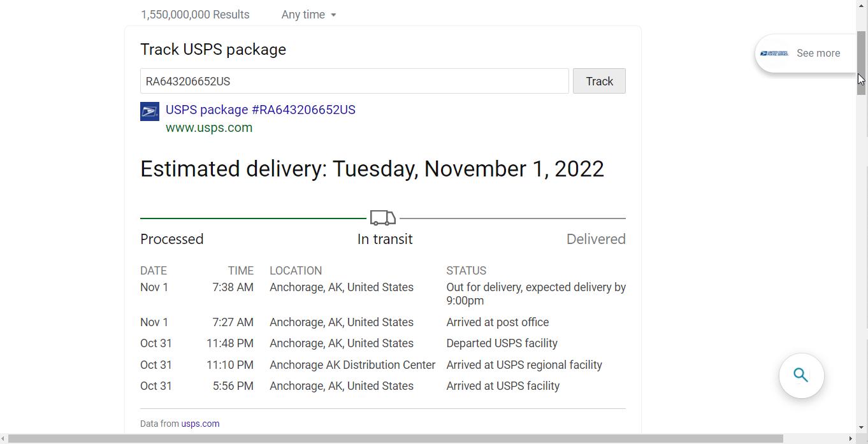The height and width of the screenshot is (444, 868).
Task: Click the USPS eagle logo beside package link
Action: click(x=150, y=111)
